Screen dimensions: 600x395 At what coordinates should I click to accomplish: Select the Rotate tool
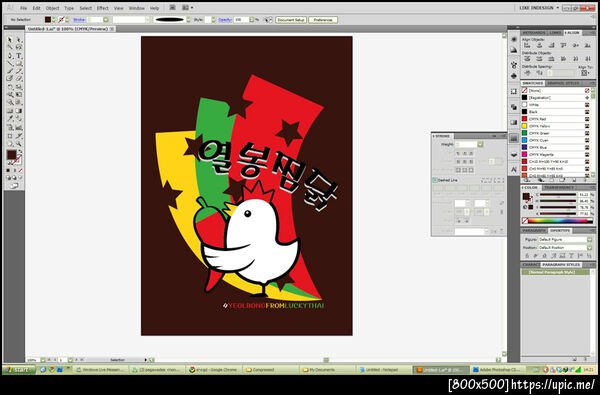coord(10,87)
